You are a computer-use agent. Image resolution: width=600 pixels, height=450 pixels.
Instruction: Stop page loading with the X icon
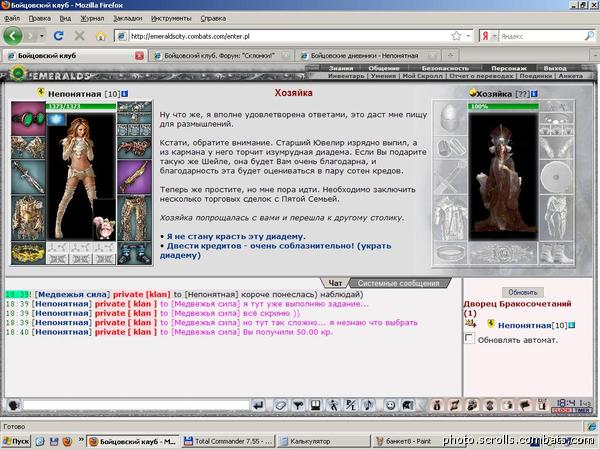click(79, 36)
